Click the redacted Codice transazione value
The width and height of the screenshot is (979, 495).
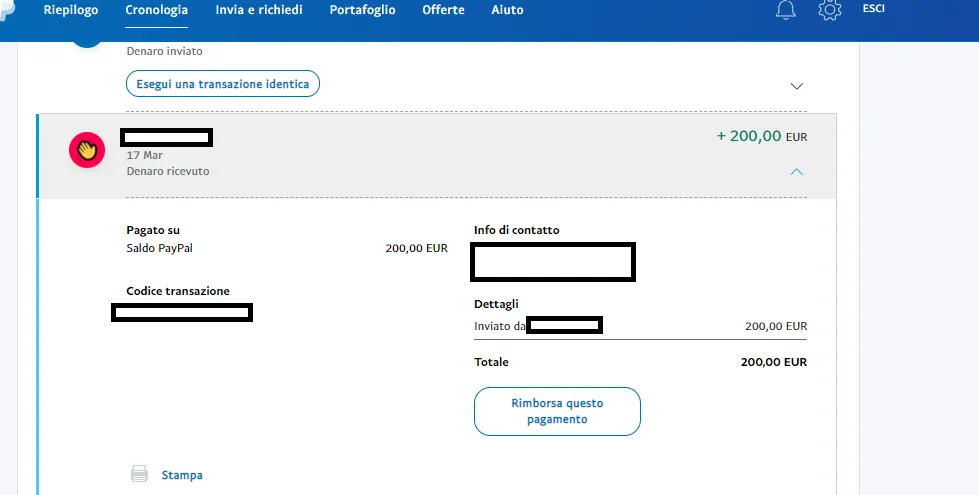[182, 313]
